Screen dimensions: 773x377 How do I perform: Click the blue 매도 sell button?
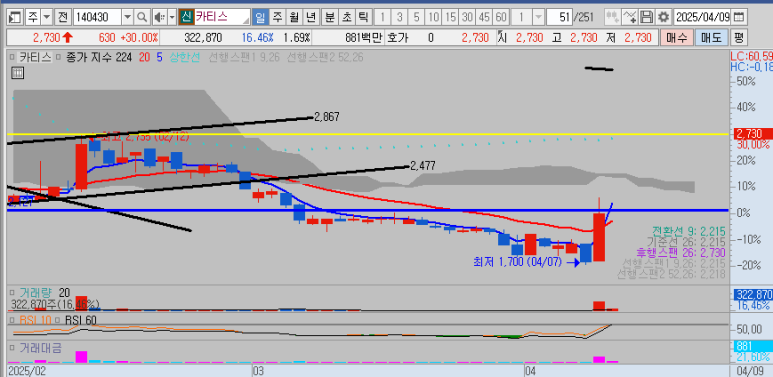(x=711, y=38)
